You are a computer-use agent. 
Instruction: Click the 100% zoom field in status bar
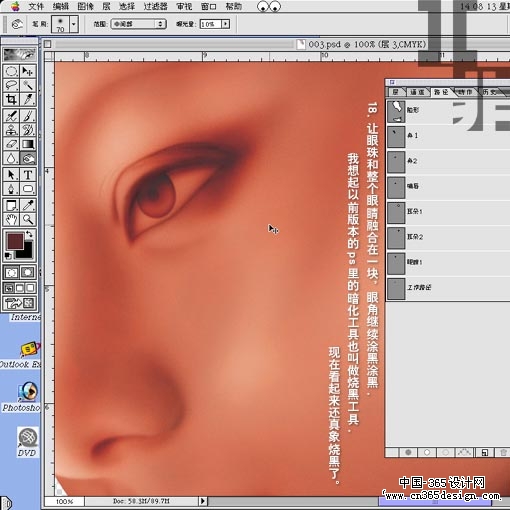[64, 501]
